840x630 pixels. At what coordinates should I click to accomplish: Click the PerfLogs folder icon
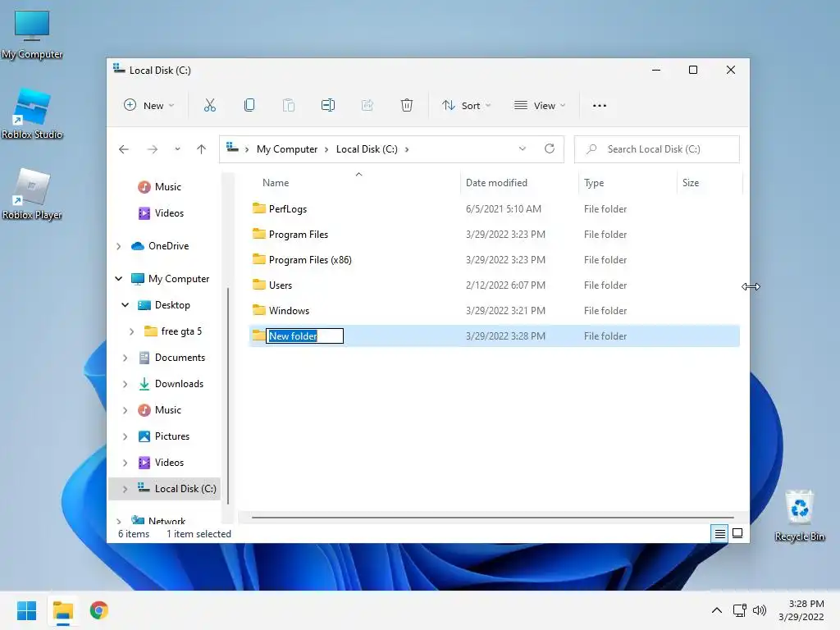click(259, 208)
